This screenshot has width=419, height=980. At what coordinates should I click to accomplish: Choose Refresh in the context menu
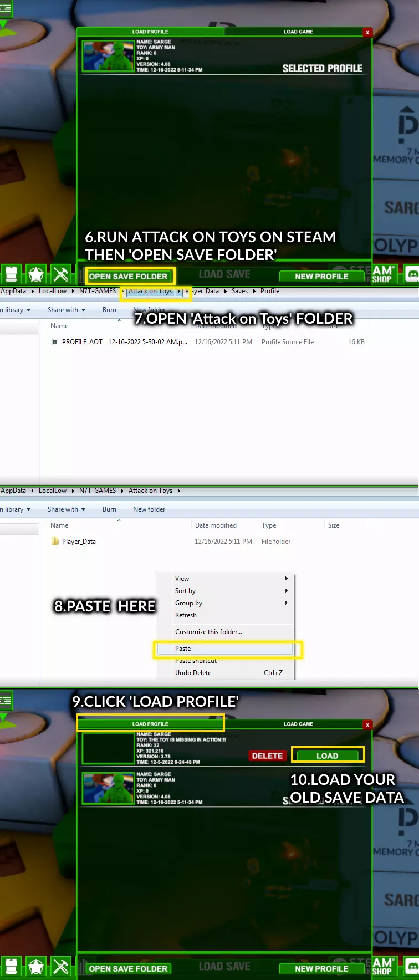coord(224,615)
